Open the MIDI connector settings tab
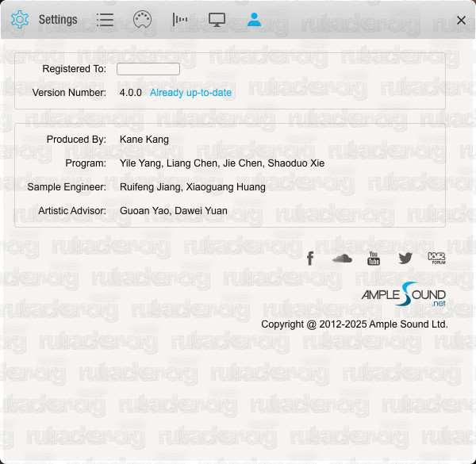Viewport: 476px width, 464px height. 142,19
